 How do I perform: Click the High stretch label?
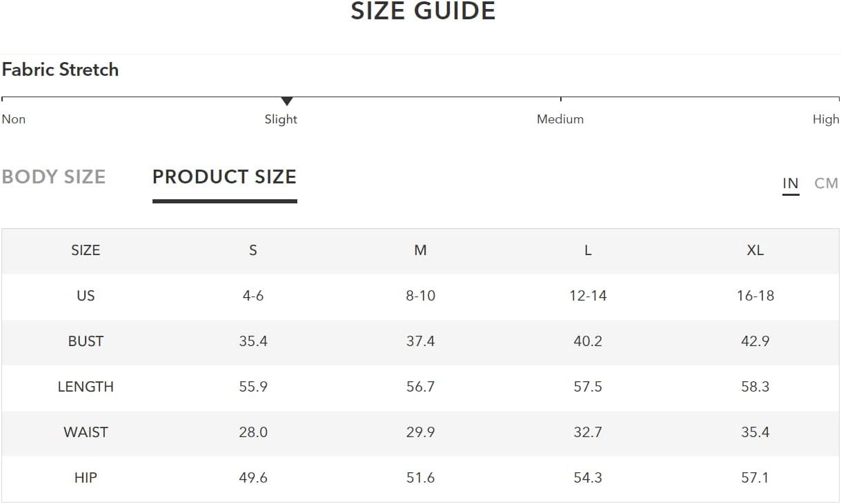tap(826, 119)
